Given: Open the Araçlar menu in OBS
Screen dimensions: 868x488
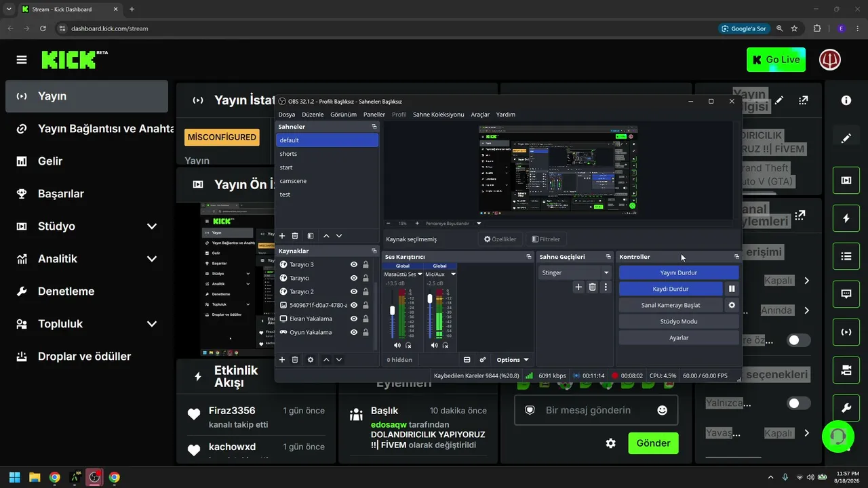Looking at the screenshot, I should point(480,115).
